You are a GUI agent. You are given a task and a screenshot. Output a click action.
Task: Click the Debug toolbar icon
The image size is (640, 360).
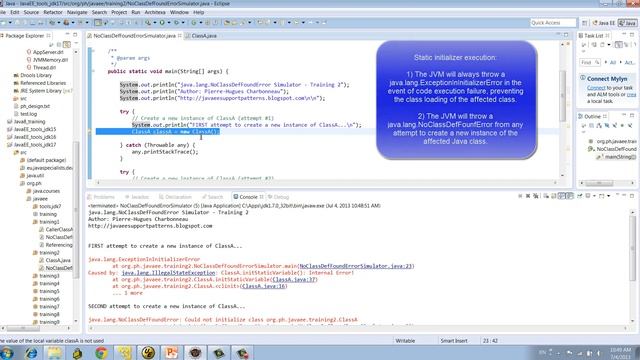(148, 22)
